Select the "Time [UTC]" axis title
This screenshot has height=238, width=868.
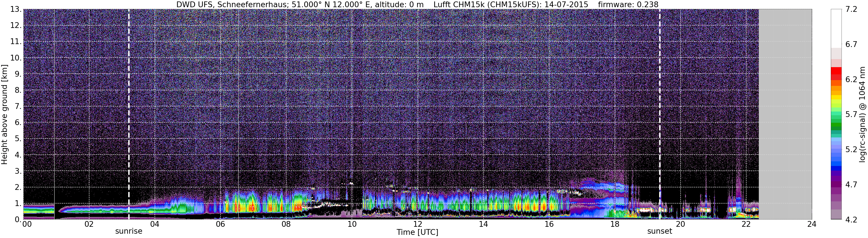tap(417, 232)
